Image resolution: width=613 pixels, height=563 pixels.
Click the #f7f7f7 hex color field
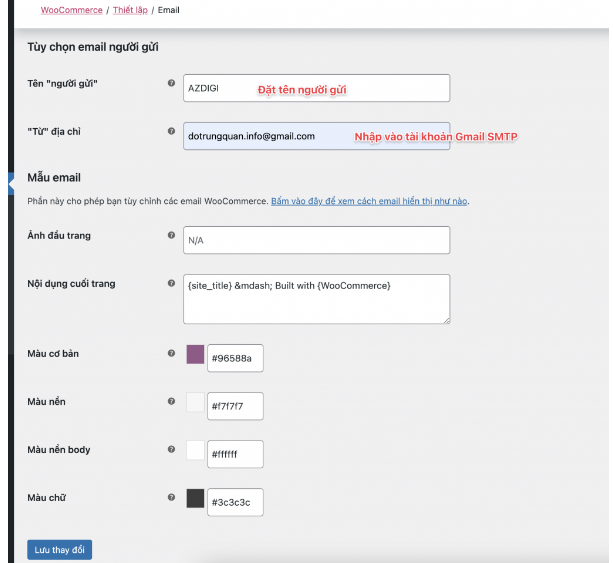pyautogui.click(x=235, y=406)
